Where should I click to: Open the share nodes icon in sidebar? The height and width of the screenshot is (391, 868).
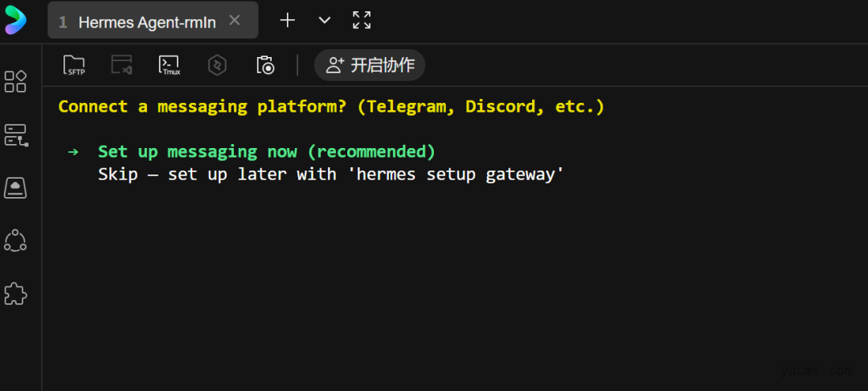click(x=15, y=241)
